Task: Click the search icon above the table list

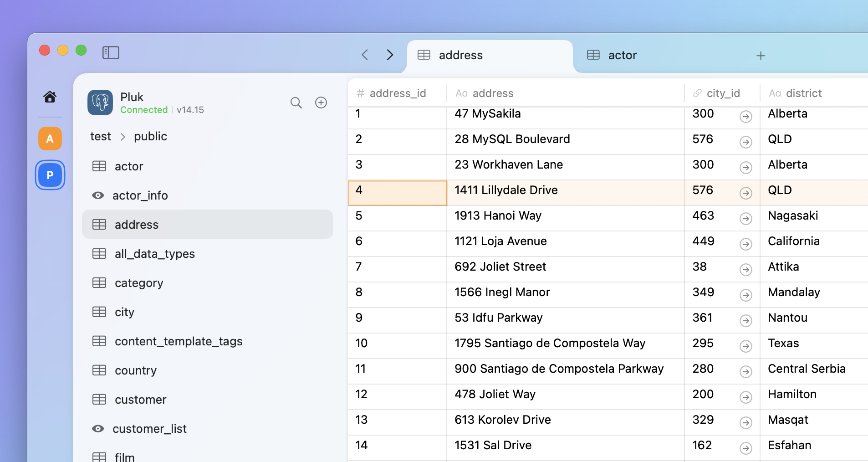Action: point(296,103)
